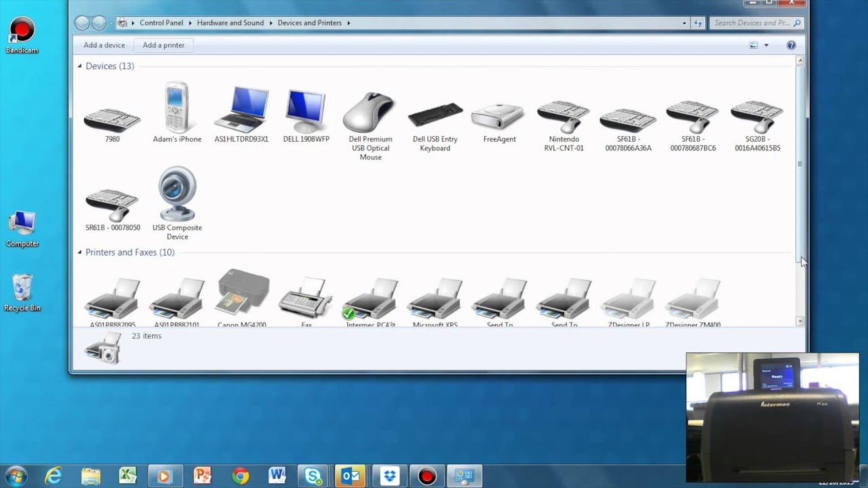Viewport: 868px width, 488px height.
Task: Launch Internet Explorer from taskbar
Action: [x=53, y=476]
